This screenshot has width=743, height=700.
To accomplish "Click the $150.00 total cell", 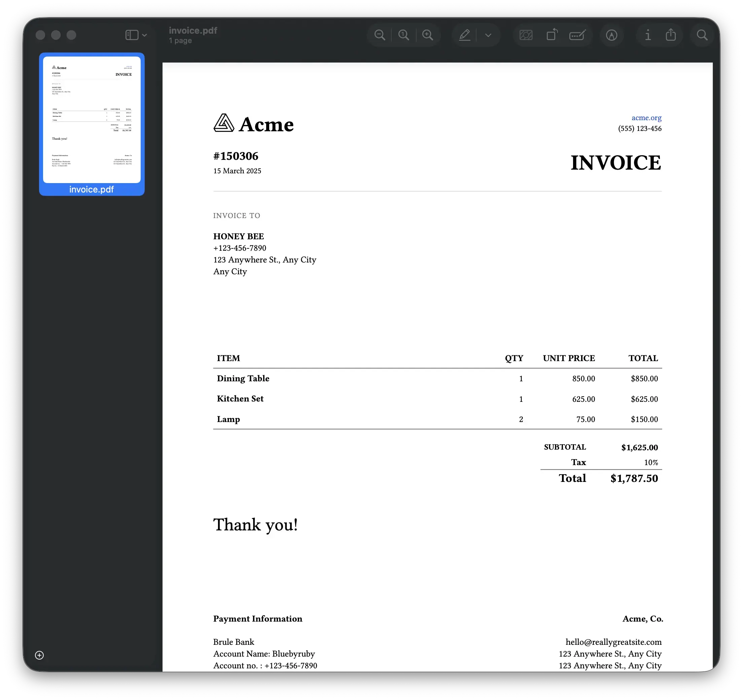I will (x=644, y=419).
